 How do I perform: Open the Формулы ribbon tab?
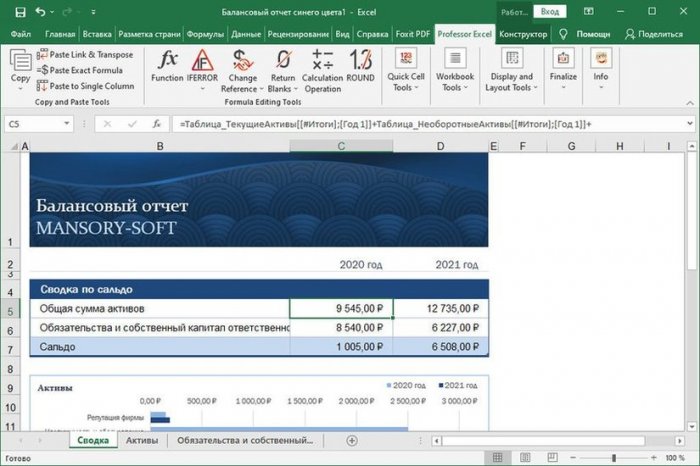pos(205,33)
